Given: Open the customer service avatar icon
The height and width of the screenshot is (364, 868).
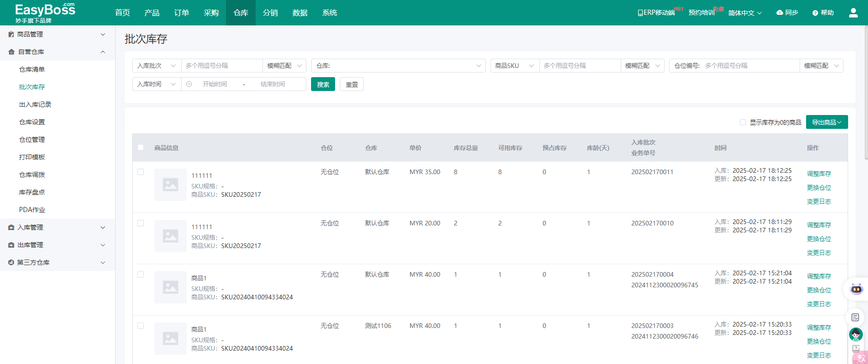Looking at the screenshot, I should coord(856,334).
